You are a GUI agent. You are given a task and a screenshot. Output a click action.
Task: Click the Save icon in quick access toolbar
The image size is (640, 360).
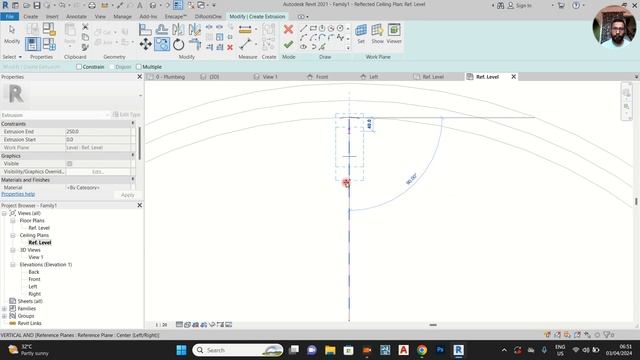click(x=37, y=5)
